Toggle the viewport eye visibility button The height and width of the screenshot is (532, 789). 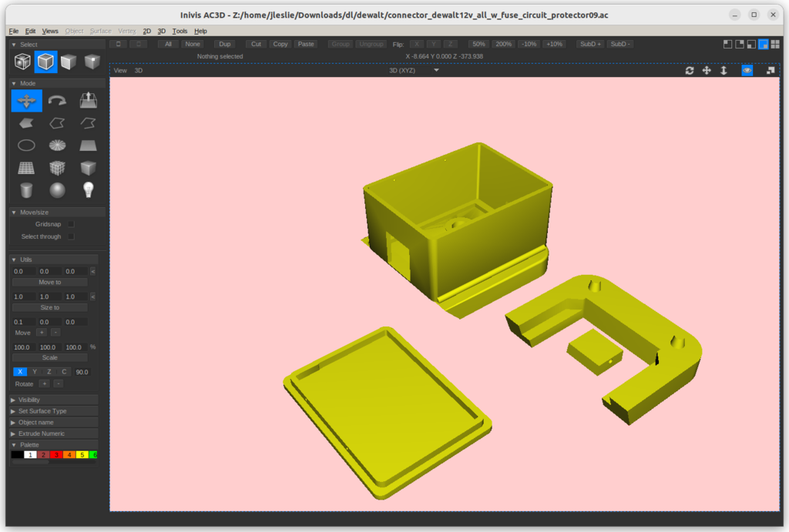pyautogui.click(x=747, y=70)
